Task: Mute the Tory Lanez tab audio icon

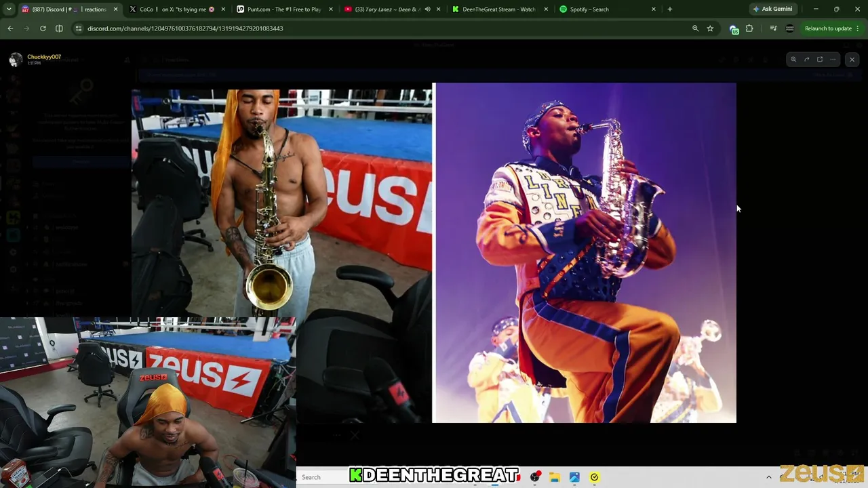Action: pos(427,9)
